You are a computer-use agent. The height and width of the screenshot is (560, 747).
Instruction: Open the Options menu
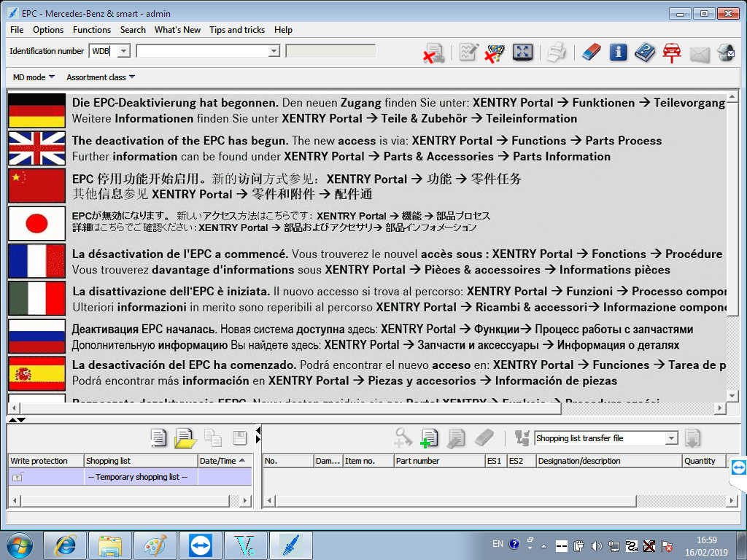point(48,29)
